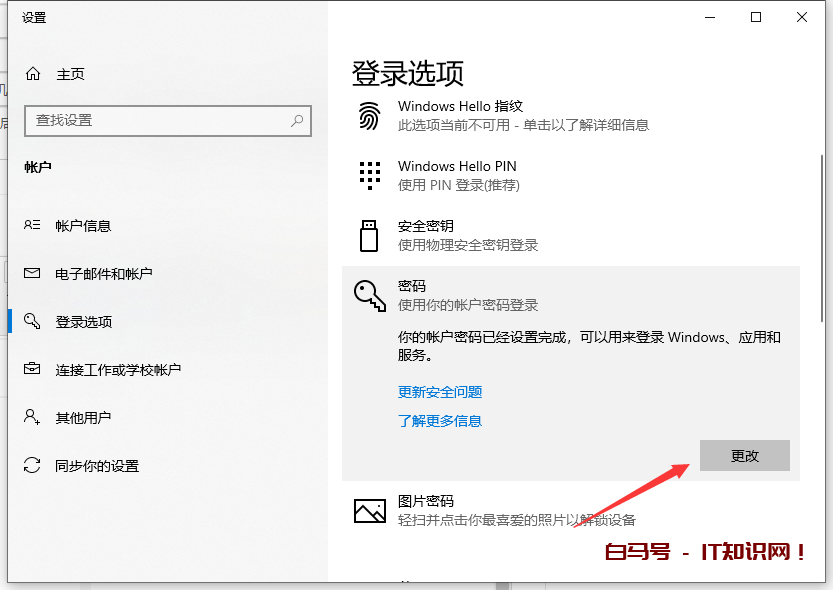Collapse the 密码 section title
Image resolution: width=833 pixels, height=590 pixels.
(412, 286)
